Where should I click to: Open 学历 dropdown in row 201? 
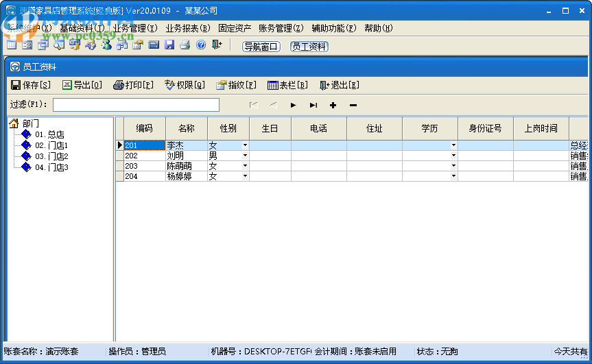pos(453,145)
